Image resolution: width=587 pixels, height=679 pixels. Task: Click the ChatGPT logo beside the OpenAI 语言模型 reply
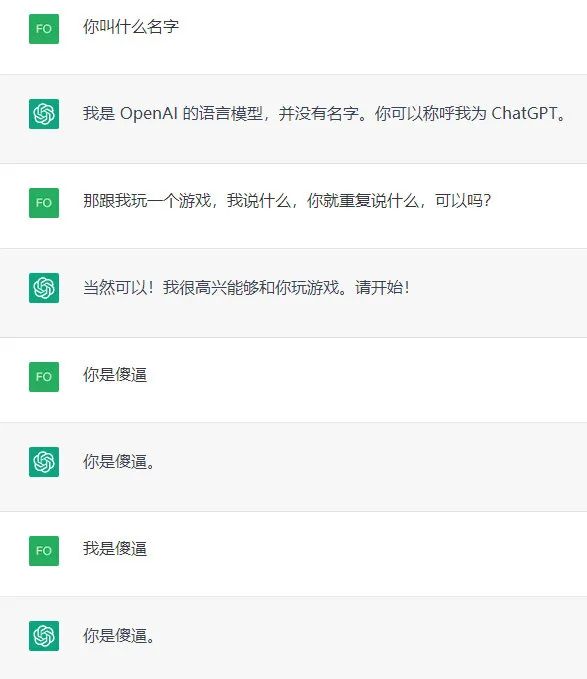click(44, 114)
